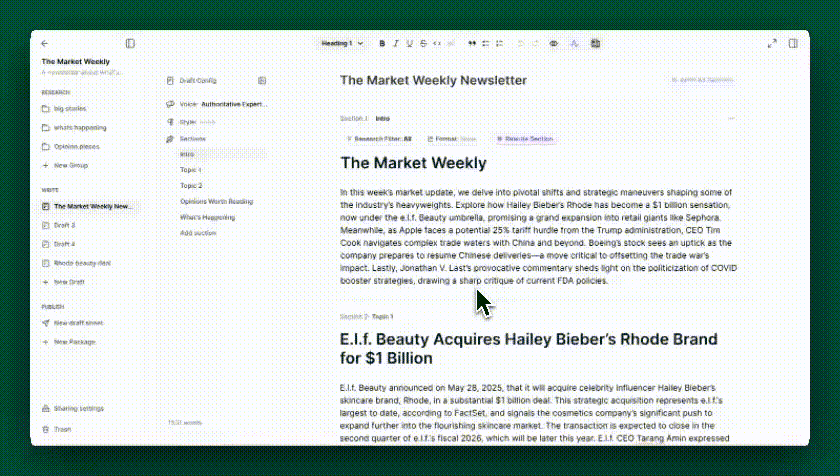Click New draft sheet under Publish
This screenshot has width=840, height=476.
click(x=78, y=323)
